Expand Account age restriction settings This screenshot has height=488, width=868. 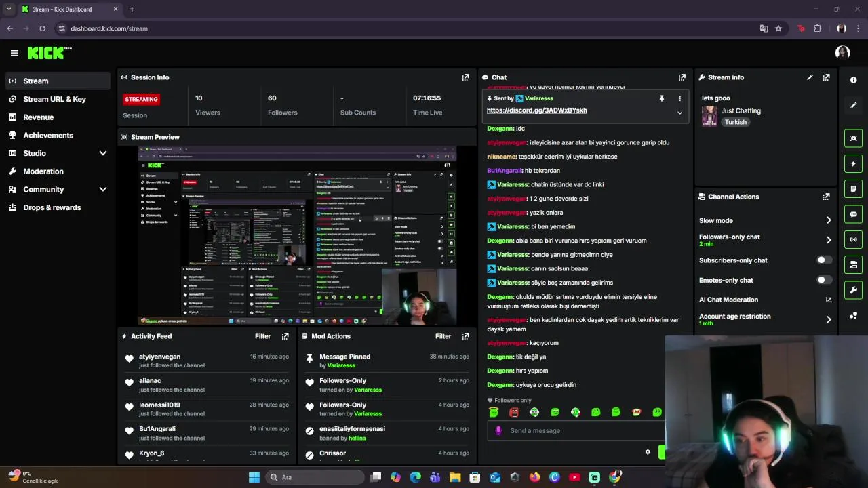[828, 319]
